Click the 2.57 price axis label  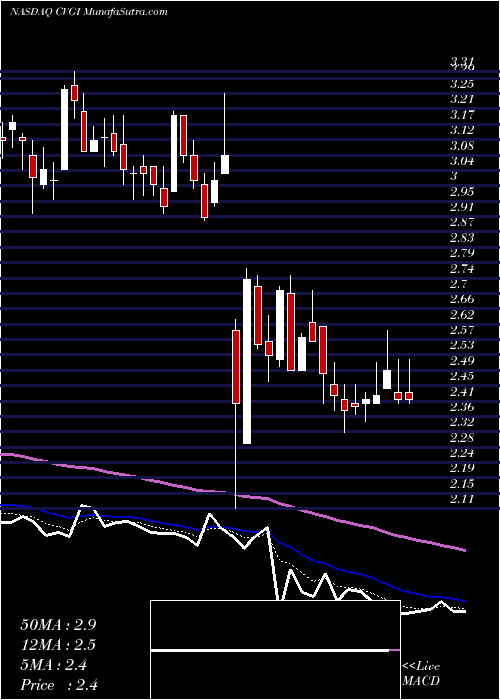tap(462, 330)
